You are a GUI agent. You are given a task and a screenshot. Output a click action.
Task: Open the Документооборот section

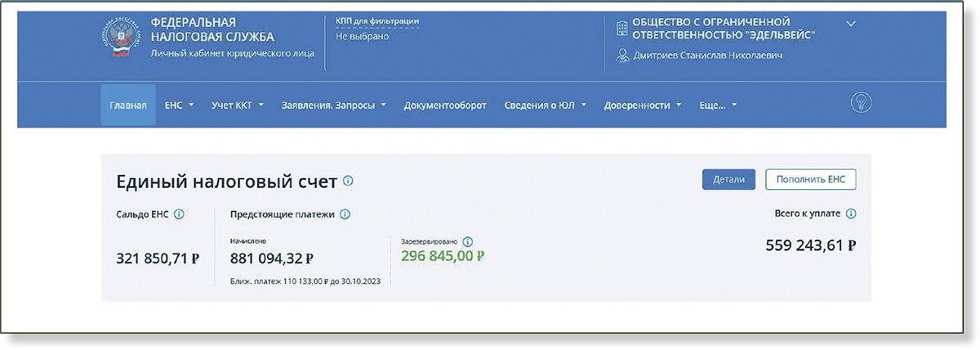(445, 105)
